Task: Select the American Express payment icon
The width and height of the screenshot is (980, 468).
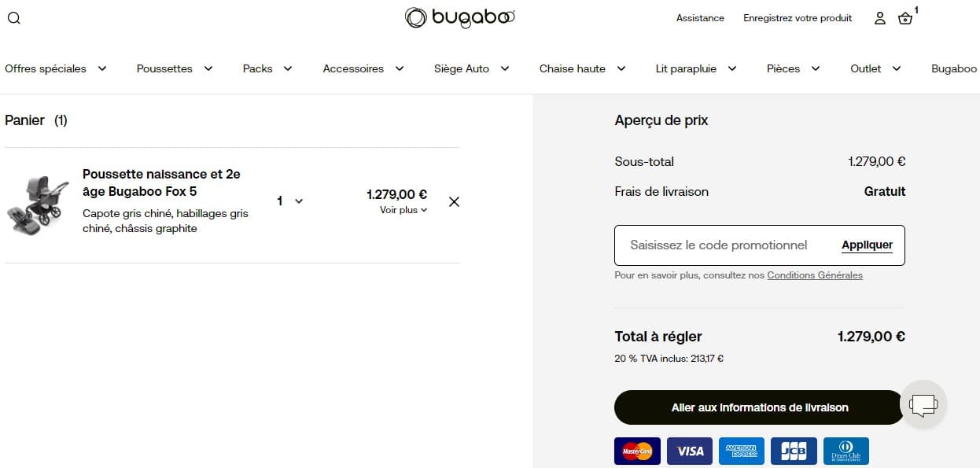Action: point(742,451)
